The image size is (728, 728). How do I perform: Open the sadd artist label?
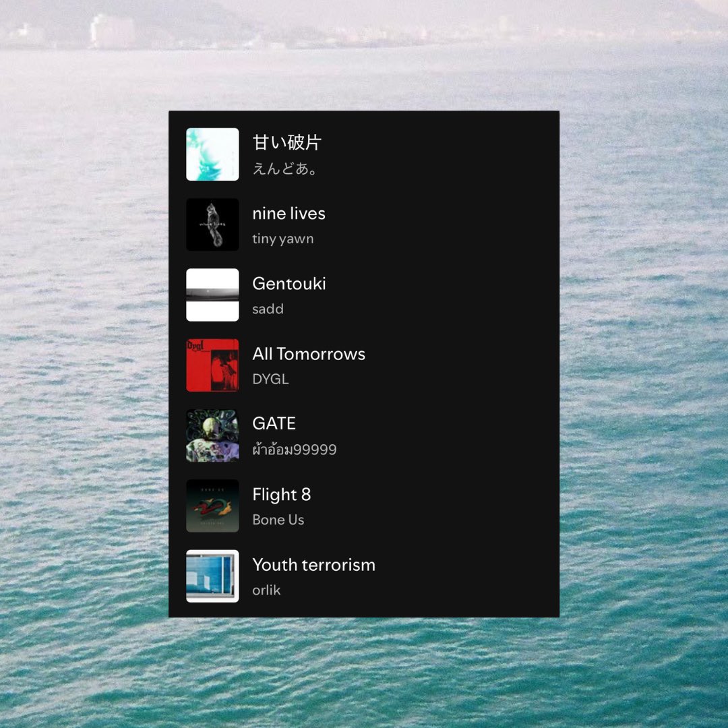tap(268, 309)
